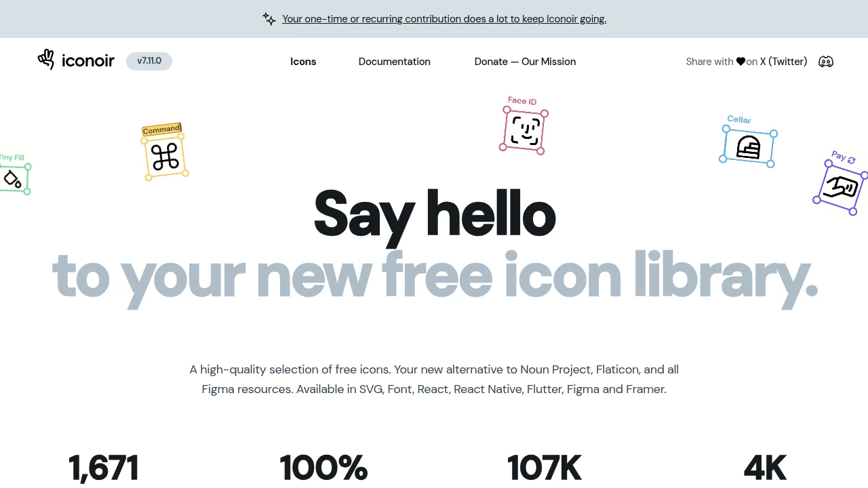Click the sparkle icon in the top banner
The image size is (868, 488).
(x=269, y=19)
